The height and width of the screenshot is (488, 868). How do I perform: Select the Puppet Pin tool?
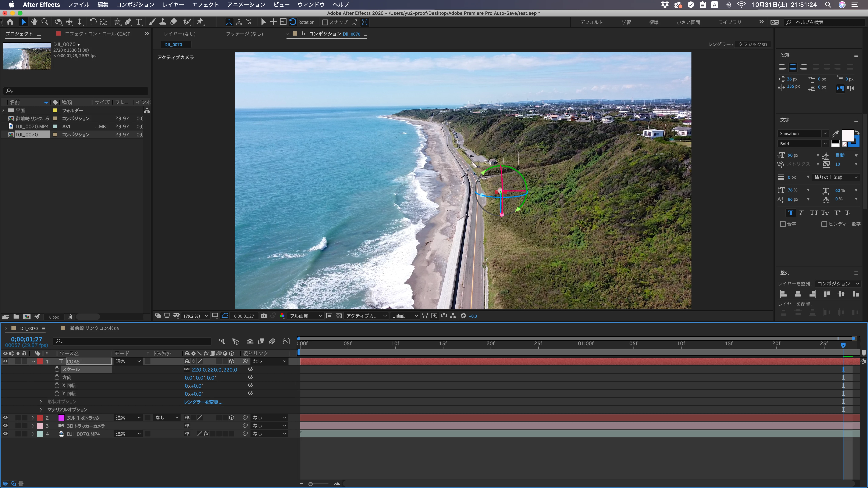200,22
